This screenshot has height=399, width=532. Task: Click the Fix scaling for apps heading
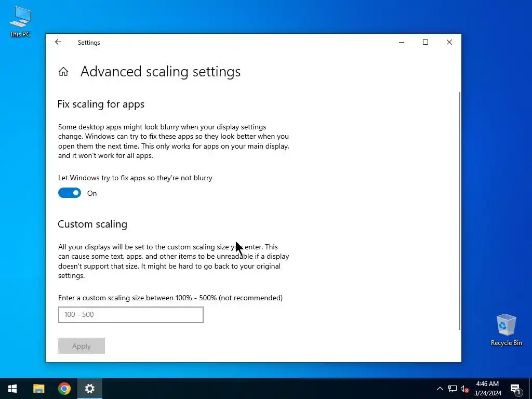point(101,104)
